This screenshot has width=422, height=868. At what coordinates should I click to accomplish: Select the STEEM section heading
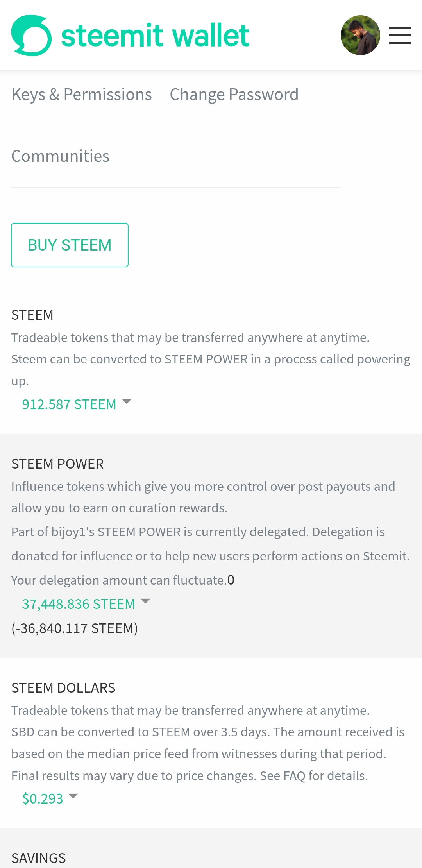pos(32,315)
